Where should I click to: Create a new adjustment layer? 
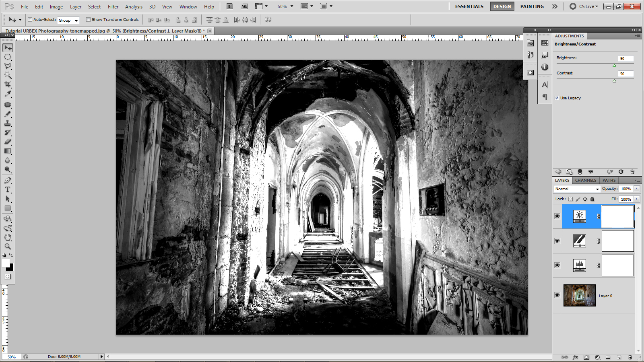(x=597, y=357)
